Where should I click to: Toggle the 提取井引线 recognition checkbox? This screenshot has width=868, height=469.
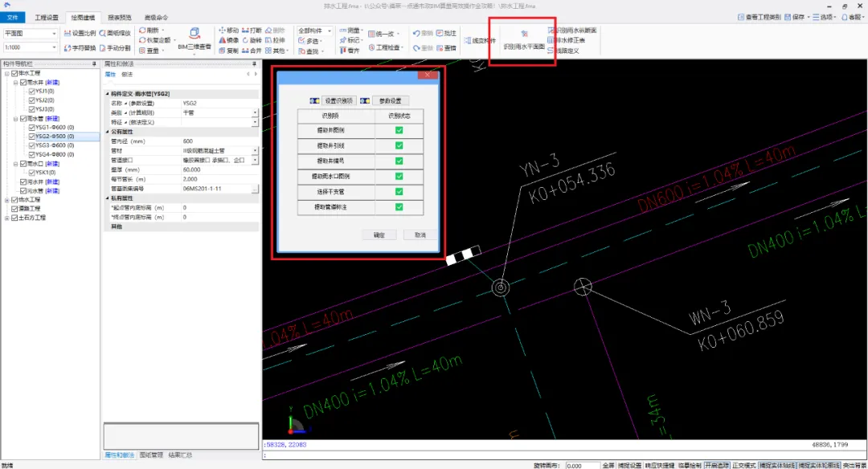[x=399, y=145]
